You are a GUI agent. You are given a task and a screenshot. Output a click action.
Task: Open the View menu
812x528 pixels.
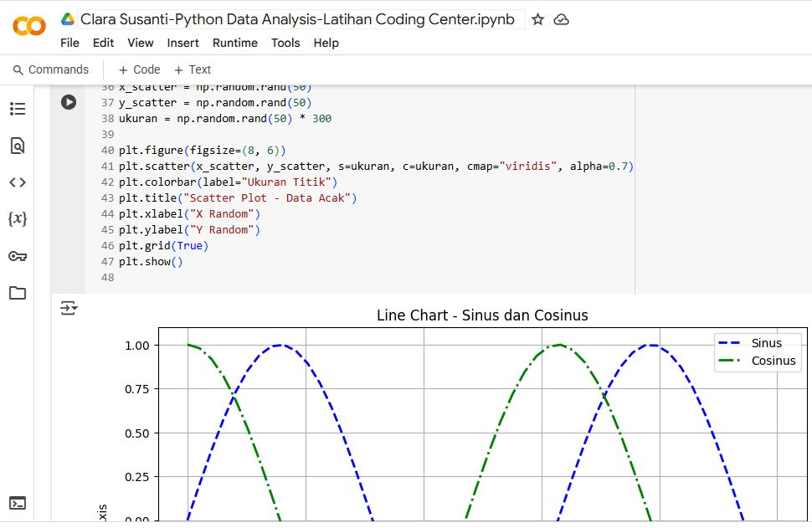(x=141, y=43)
